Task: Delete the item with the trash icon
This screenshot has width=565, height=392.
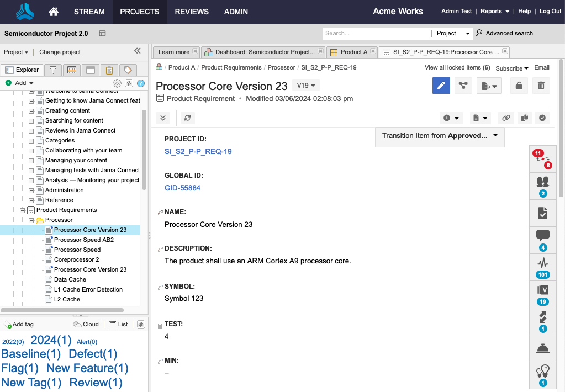Action: click(541, 86)
